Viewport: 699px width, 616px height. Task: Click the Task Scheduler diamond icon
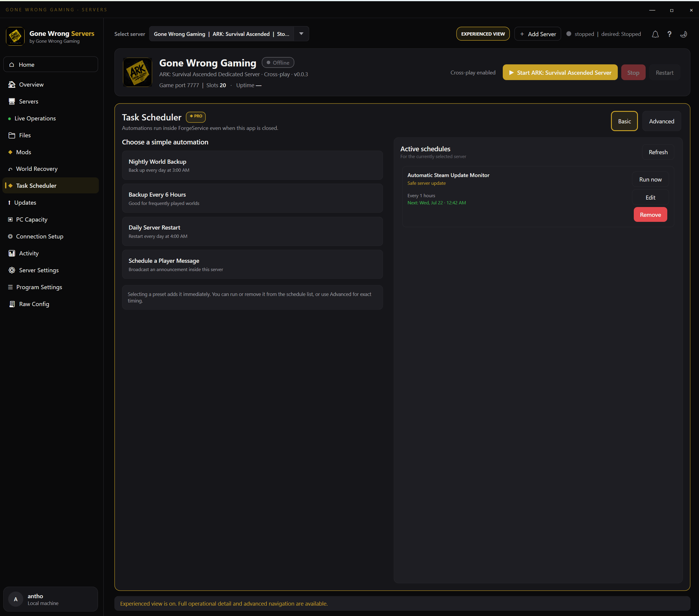10,185
